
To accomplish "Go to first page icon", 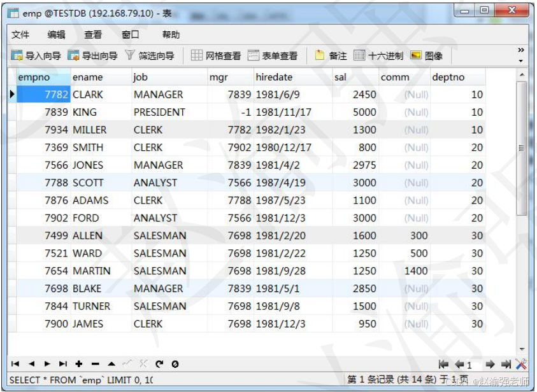I will point(443,364).
